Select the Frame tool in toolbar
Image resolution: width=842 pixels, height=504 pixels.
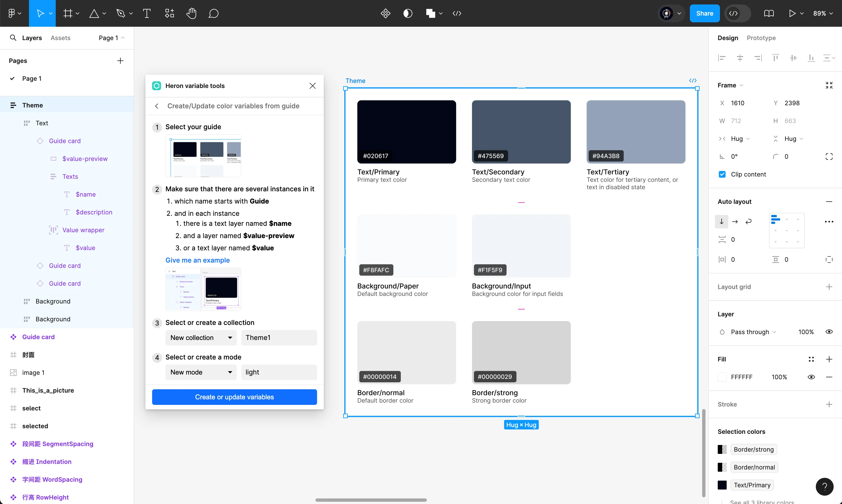click(67, 13)
